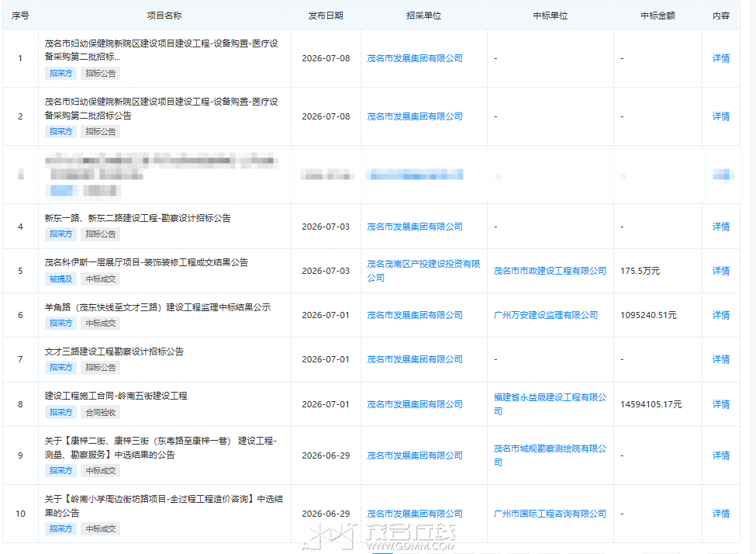Image resolution: width=756 pixels, height=554 pixels.
Task: Click the 中标单位 column header
Action: tap(550, 16)
